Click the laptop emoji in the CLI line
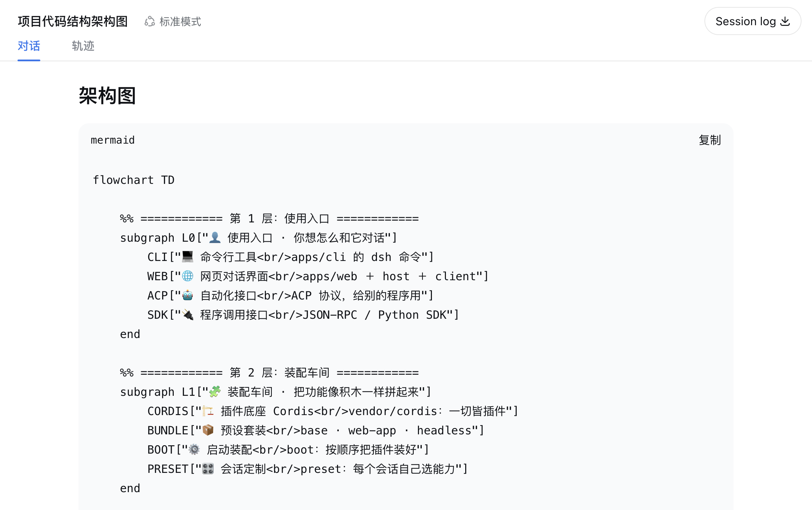Image resolution: width=812 pixels, height=510 pixels. point(188,256)
